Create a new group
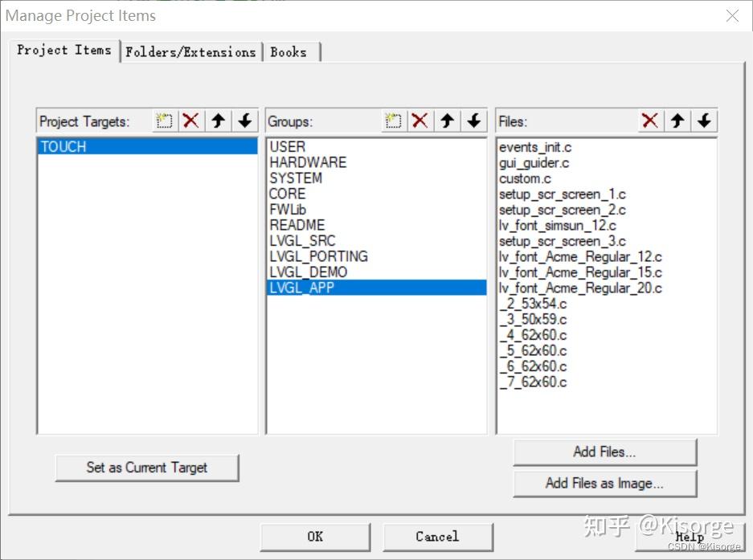Screen dimensions: 753x560 (x=393, y=120)
